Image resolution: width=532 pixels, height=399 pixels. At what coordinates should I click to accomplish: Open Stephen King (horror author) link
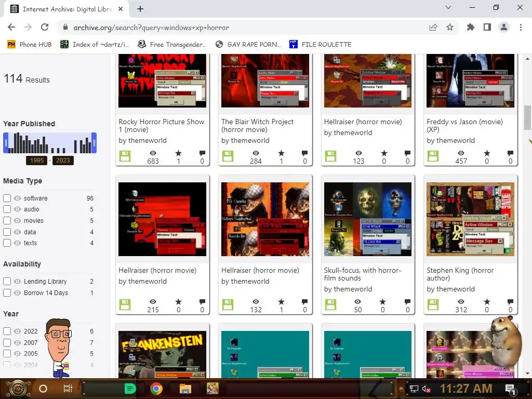[x=460, y=274]
